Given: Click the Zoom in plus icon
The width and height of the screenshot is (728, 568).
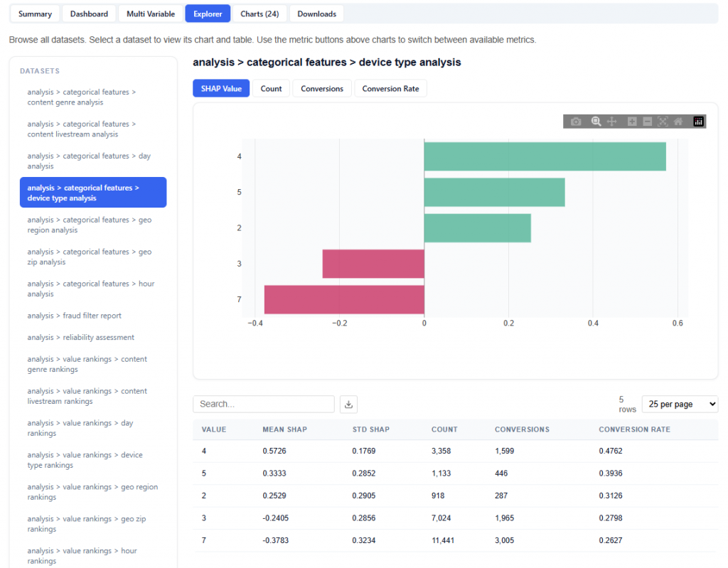Looking at the screenshot, I should click(x=632, y=122).
